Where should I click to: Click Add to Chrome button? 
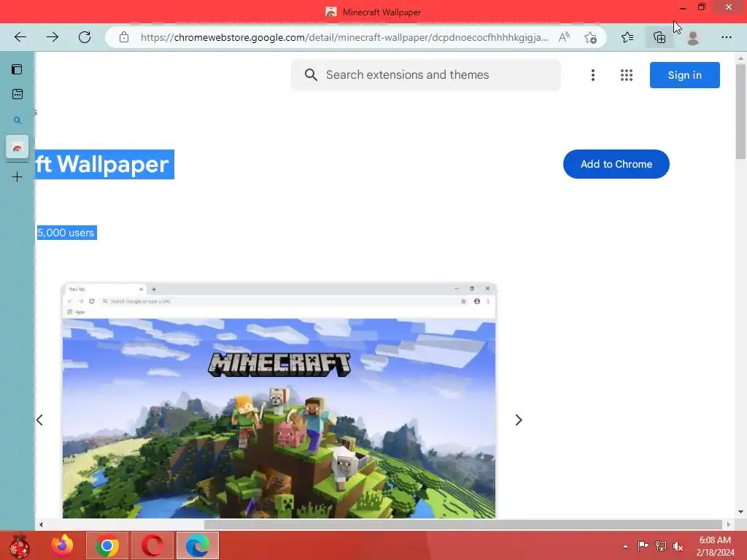coord(616,164)
